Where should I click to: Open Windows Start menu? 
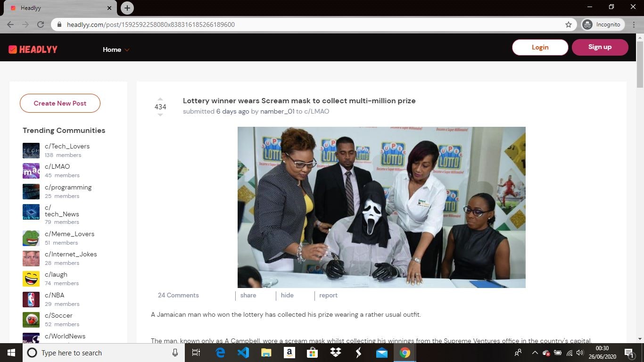tap(11, 353)
